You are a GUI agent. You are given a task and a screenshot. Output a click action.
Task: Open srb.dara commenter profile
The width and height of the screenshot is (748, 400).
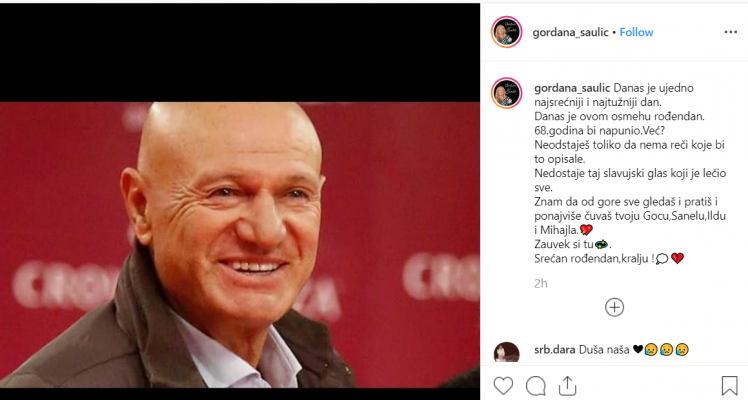(554, 349)
